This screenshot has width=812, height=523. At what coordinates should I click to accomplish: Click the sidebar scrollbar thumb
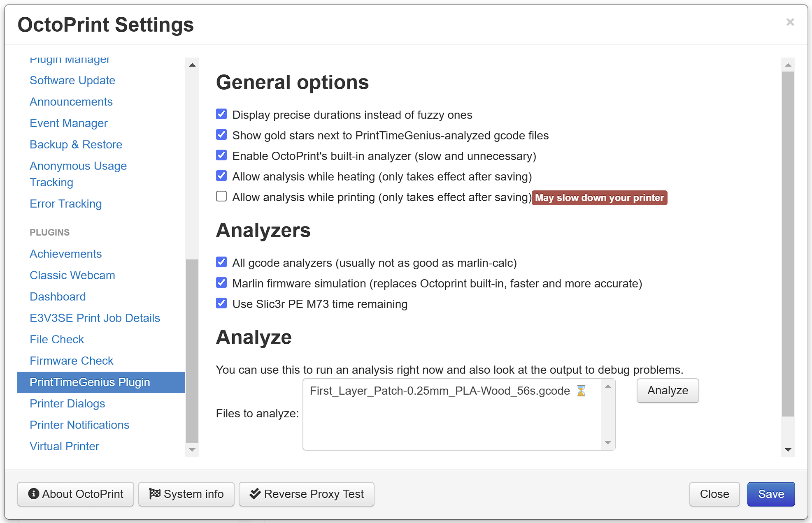[x=192, y=351]
